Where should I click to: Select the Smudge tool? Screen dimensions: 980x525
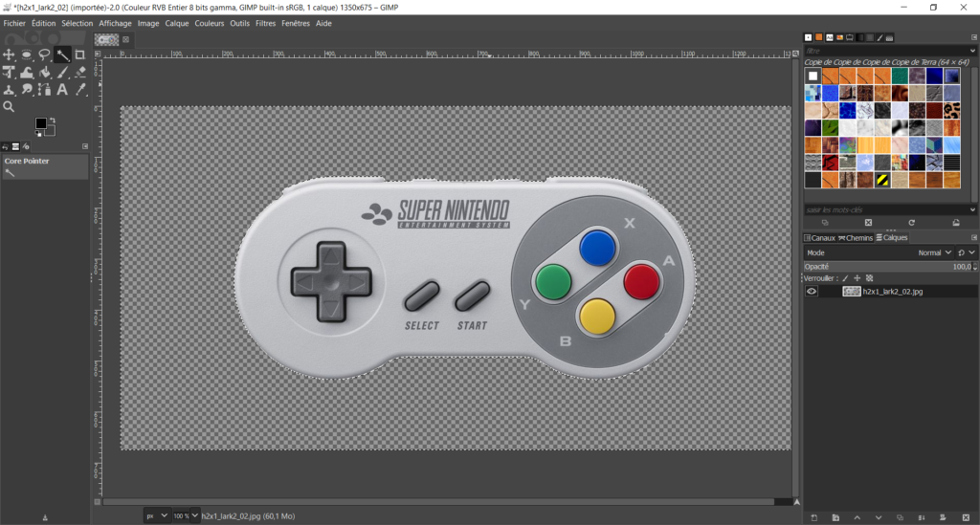pos(26,90)
